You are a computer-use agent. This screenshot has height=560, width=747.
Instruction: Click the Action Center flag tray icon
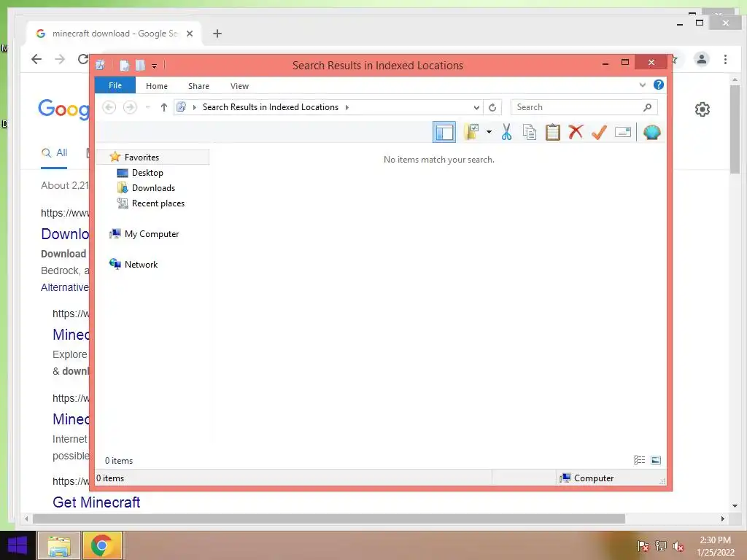click(643, 546)
